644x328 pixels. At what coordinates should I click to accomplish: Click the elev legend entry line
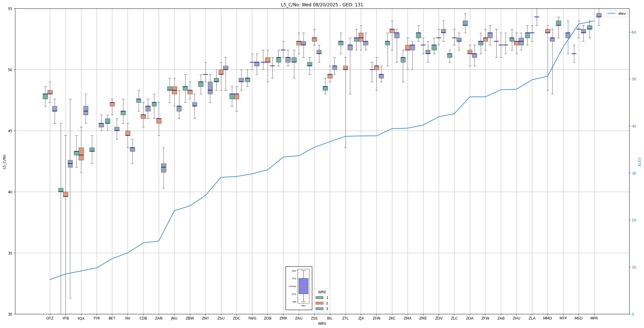click(x=612, y=13)
